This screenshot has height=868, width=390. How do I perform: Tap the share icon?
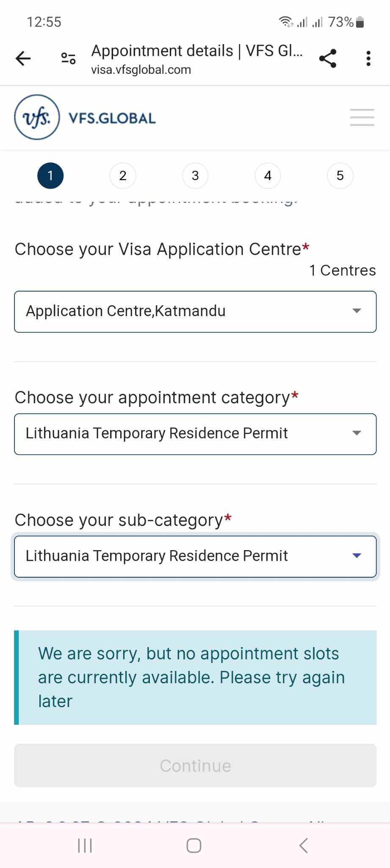[328, 58]
